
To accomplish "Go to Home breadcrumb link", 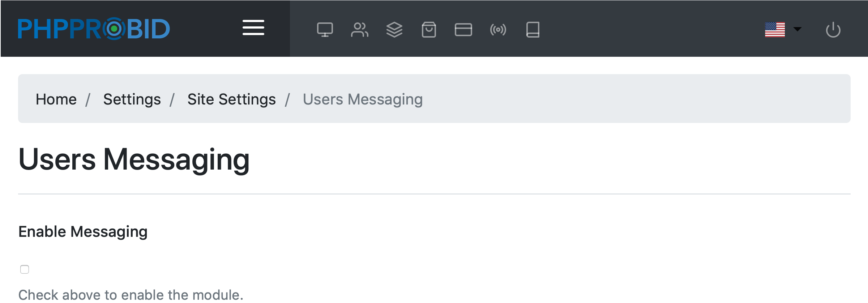I will click(x=56, y=99).
